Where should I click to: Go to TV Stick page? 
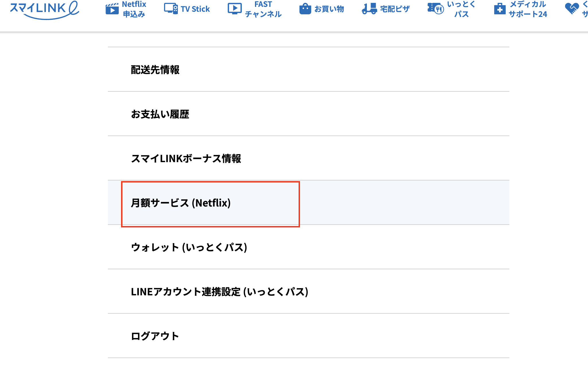[195, 9]
